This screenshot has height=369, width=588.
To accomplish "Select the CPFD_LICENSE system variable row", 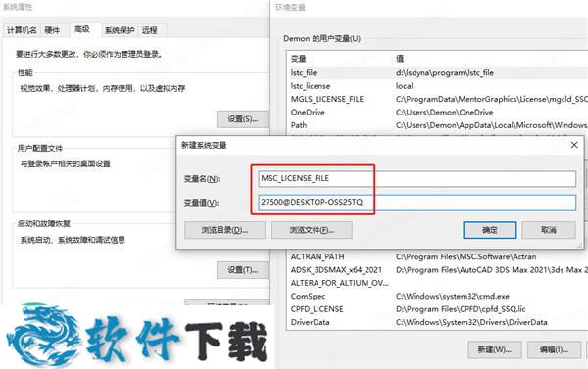I will coord(437,309).
